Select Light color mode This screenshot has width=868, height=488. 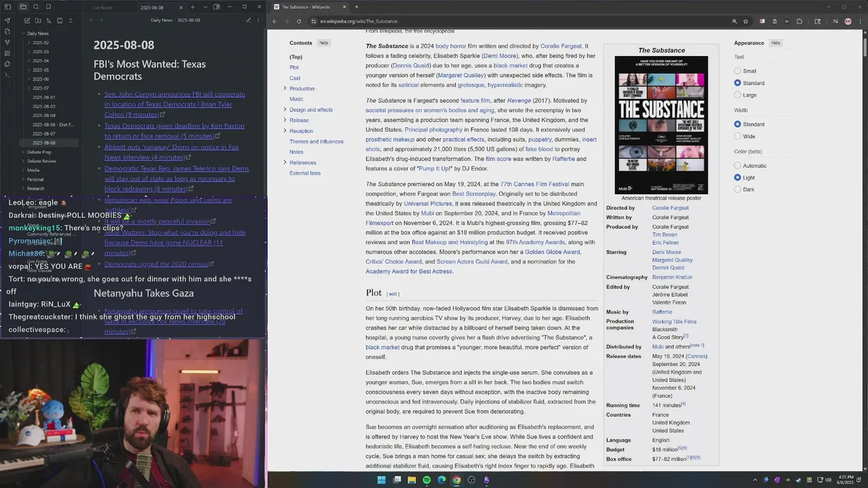click(738, 178)
